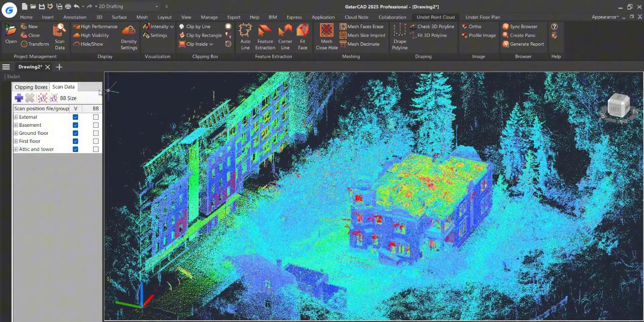The width and height of the screenshot is (644, 322).
Task: Toggle visibility checkbox for First floor
Action: pyautogui.click(x=75, y=141)
